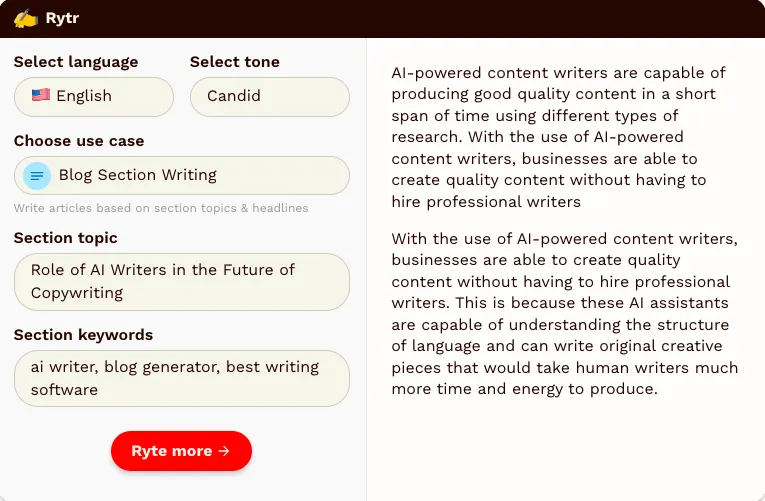Click the Section topic label
765x501 pixels.
pyautogui.click(x=65, y=238)
